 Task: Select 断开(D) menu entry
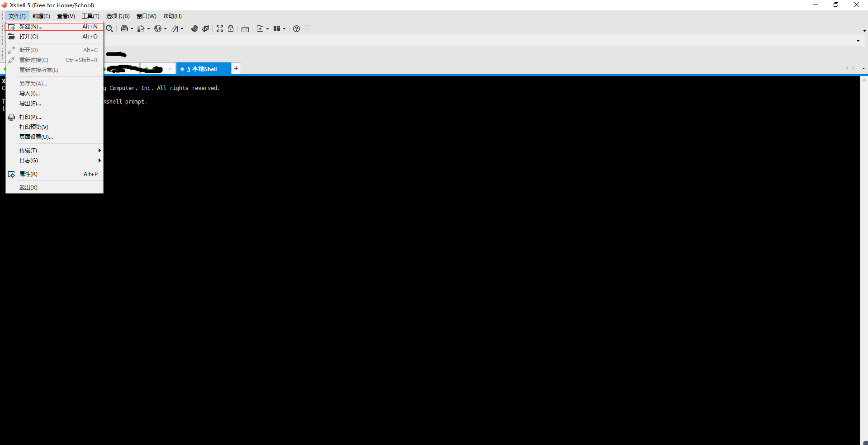[54, 50]
